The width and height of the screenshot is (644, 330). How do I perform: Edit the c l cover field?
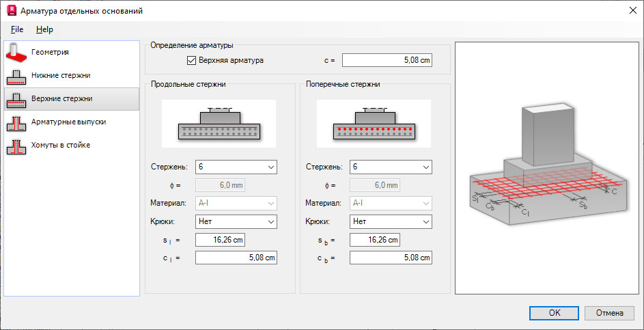point(236,258)
